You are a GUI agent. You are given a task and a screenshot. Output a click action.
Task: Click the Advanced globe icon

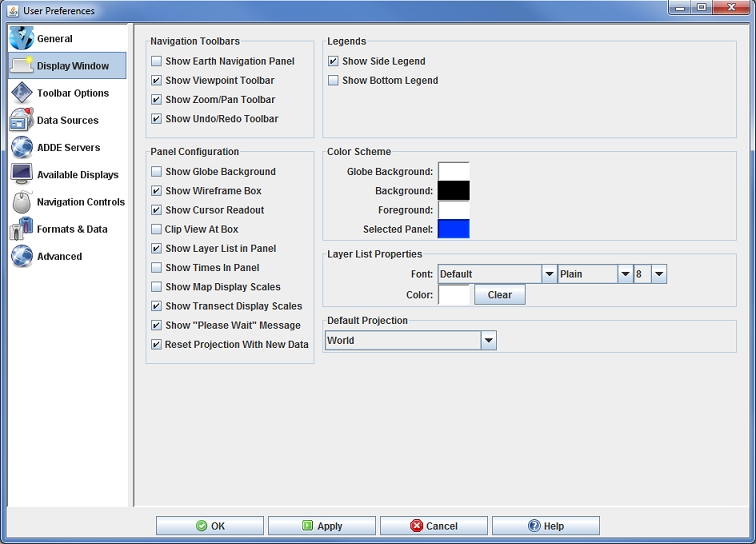point(22,256)
